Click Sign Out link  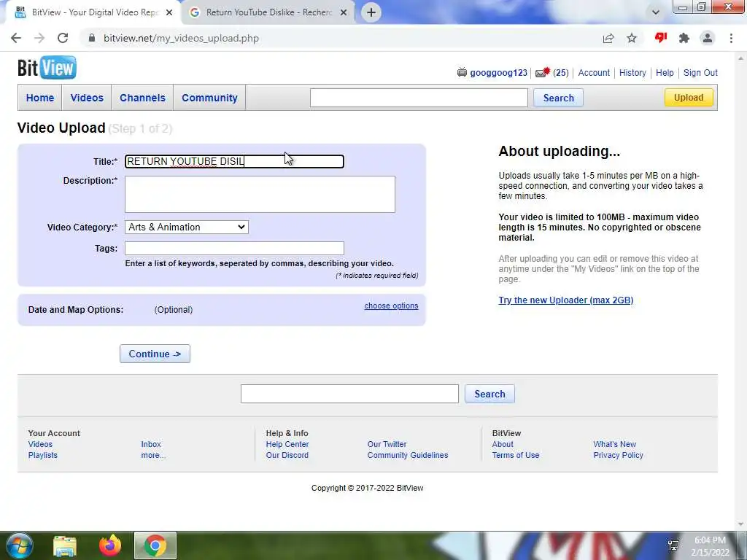700,72
